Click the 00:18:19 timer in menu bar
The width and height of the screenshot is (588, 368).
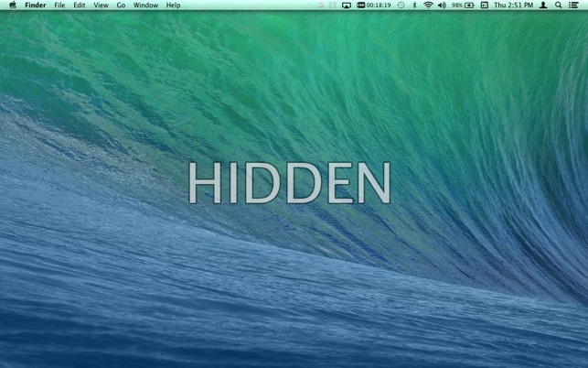(374, 5)
